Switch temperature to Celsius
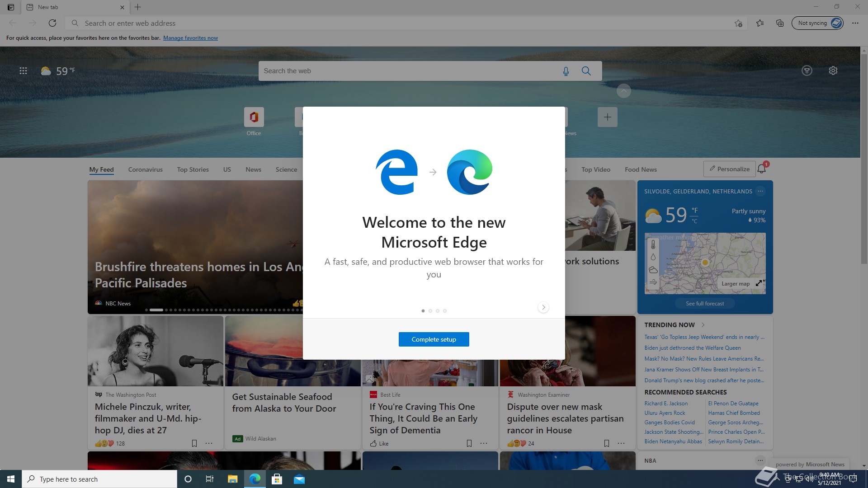Image resolution: width=868 pixels, height=488 pixels. [x=695, y=221]
